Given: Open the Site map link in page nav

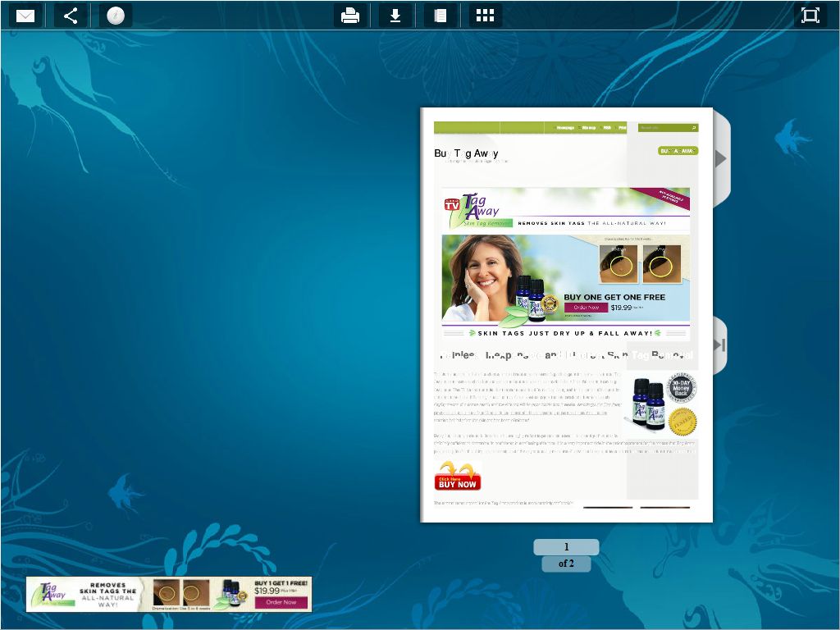Looking at the screenshot, I should [589, 128].
